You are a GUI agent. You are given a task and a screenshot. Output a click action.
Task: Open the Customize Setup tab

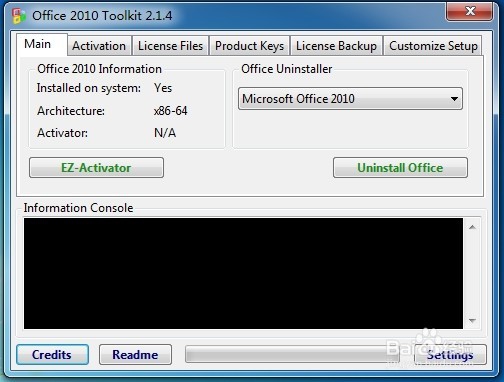click(433, 46)
